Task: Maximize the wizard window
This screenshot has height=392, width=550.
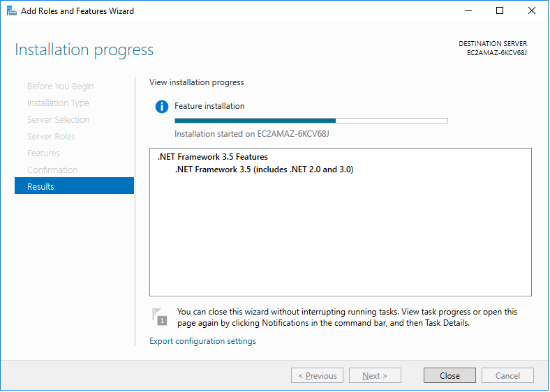Action: click(x=500, y=11)
